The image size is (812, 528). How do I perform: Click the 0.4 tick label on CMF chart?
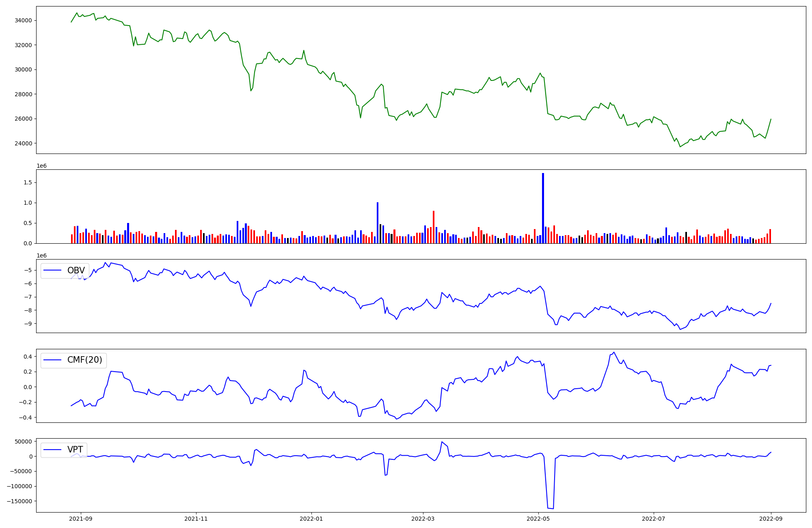[x=28, y=357]
